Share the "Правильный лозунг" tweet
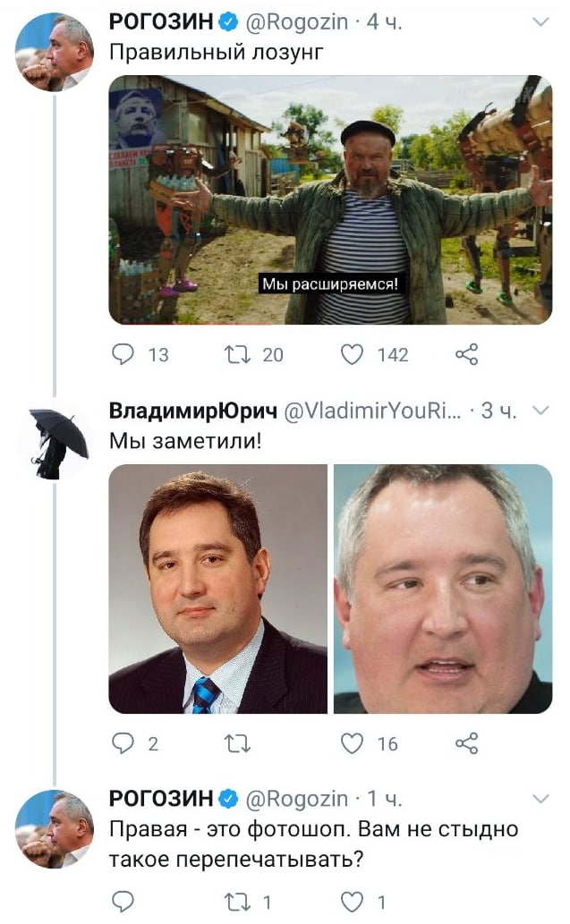Viewport: 570px width, 924px height. tap(467, 354)
